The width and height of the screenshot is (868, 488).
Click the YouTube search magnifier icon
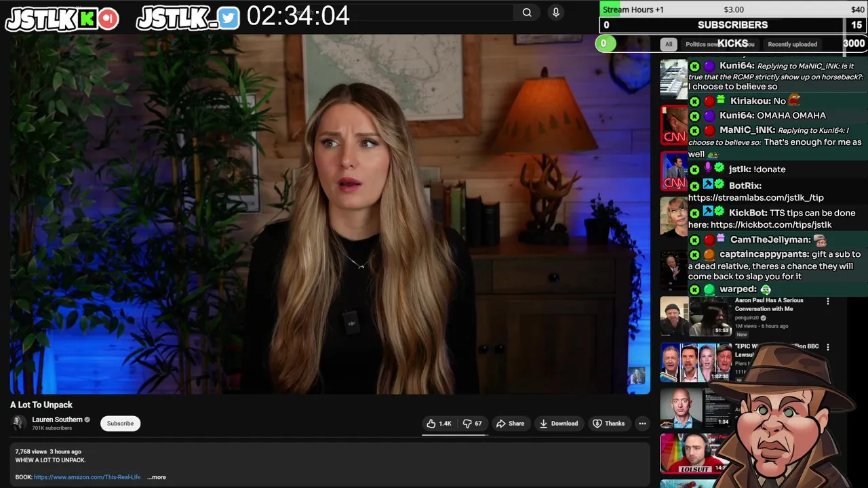(x=527, y=12)
